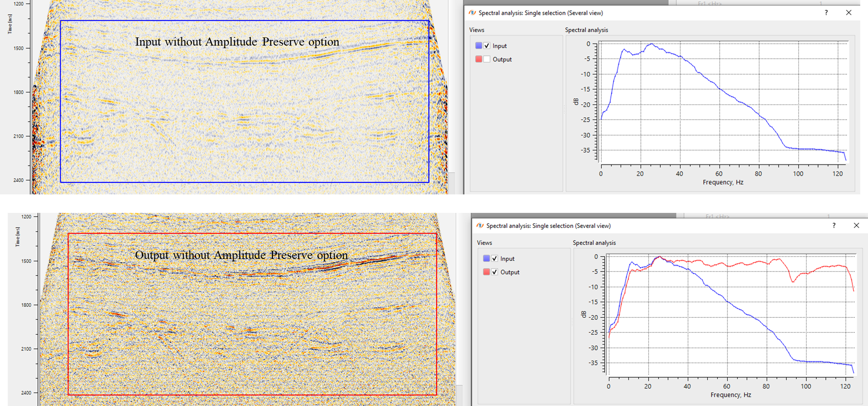The image size is (868, 406).
Task: Select the 'Output without Amplitude Preserve option' label
Action: tap(241, 255)
